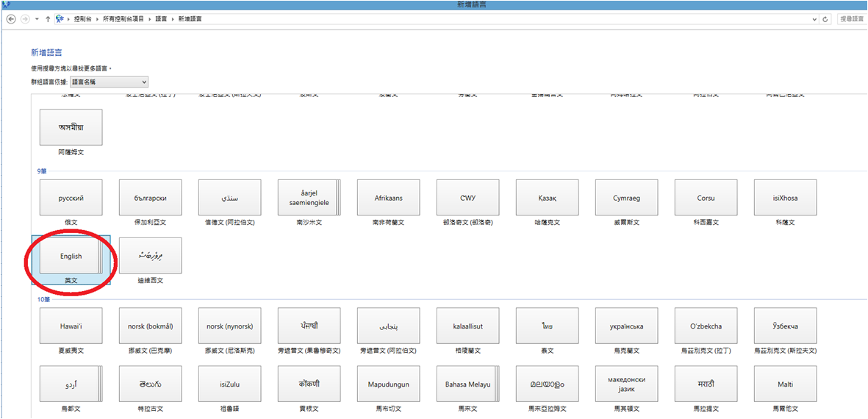Select the русский language tile
868x419 pixels.
pos(71,198)
